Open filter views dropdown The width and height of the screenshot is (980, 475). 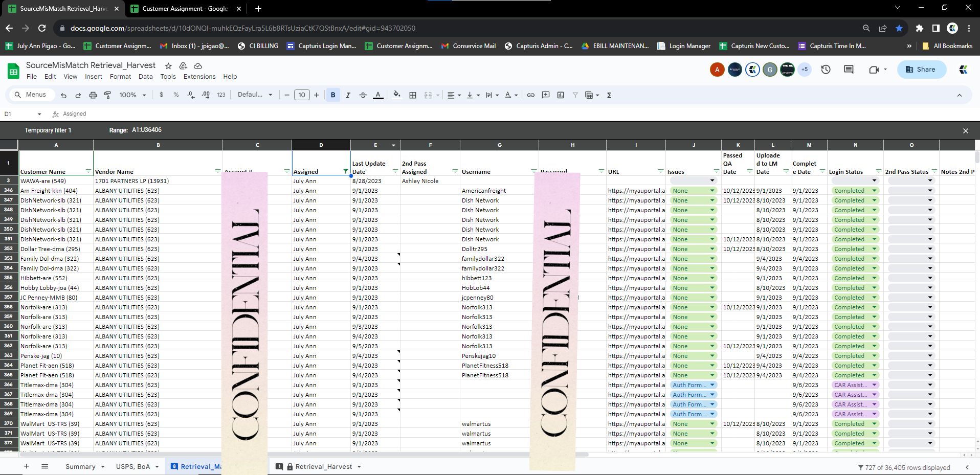point(592,95)
